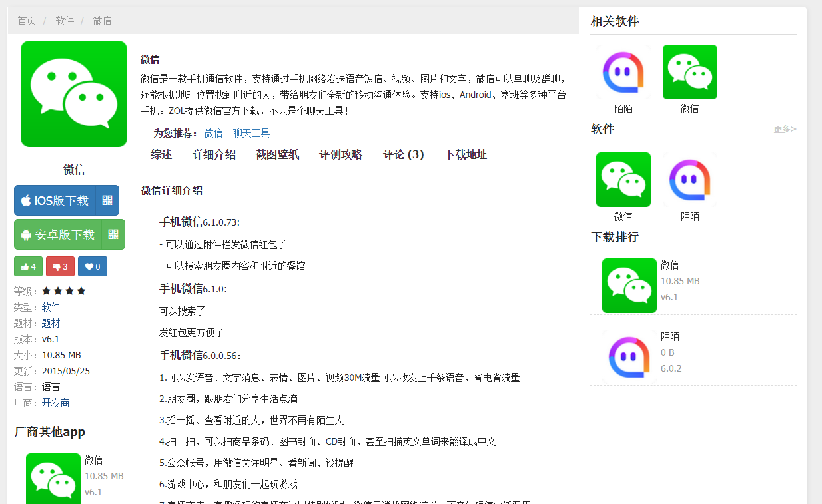The image size is (822, 504).
Task: Go to 软件 in breadcrumb
Action: coord(65,21)
